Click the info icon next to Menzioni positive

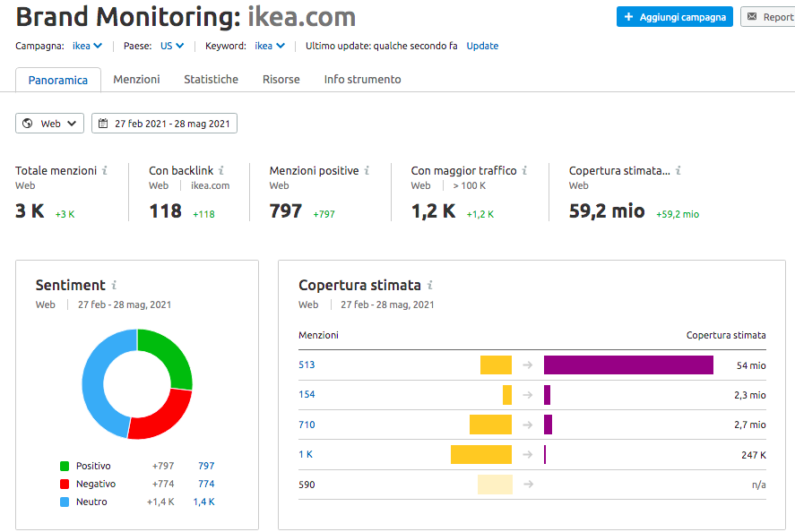click(367, 171)
